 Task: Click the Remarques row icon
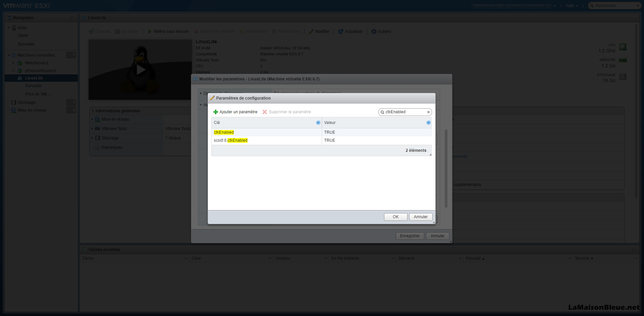[x=97, y=147]
